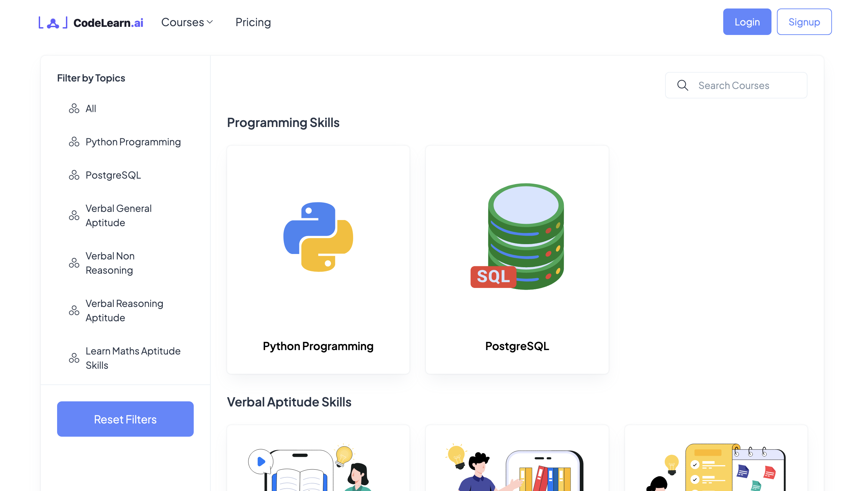Expand the Courses dropdown chevron
The width and height of the screenshot is (868, 491).
pos(210,22)
